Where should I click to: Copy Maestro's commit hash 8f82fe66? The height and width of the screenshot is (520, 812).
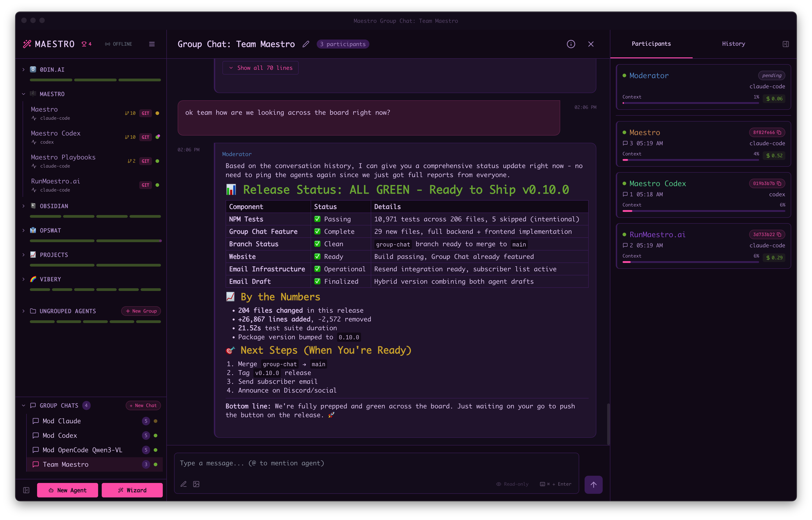(779, 132)
